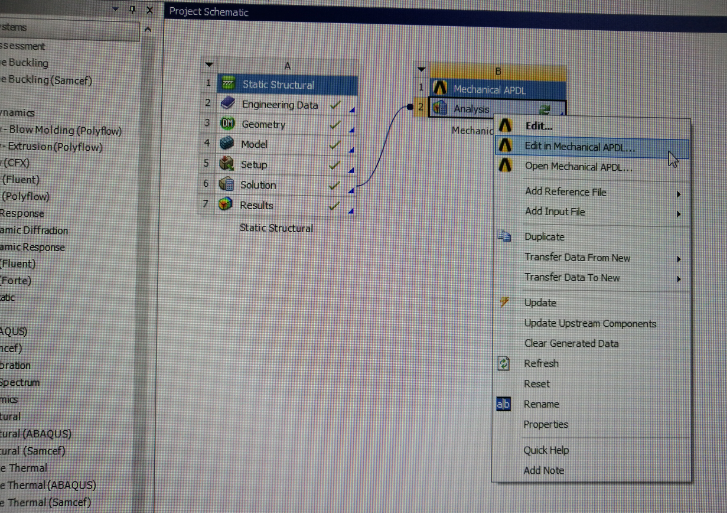Select the Solution cell label
Image resolution: width=727 pixels, height=513 pixels.
tap(258, 185)
